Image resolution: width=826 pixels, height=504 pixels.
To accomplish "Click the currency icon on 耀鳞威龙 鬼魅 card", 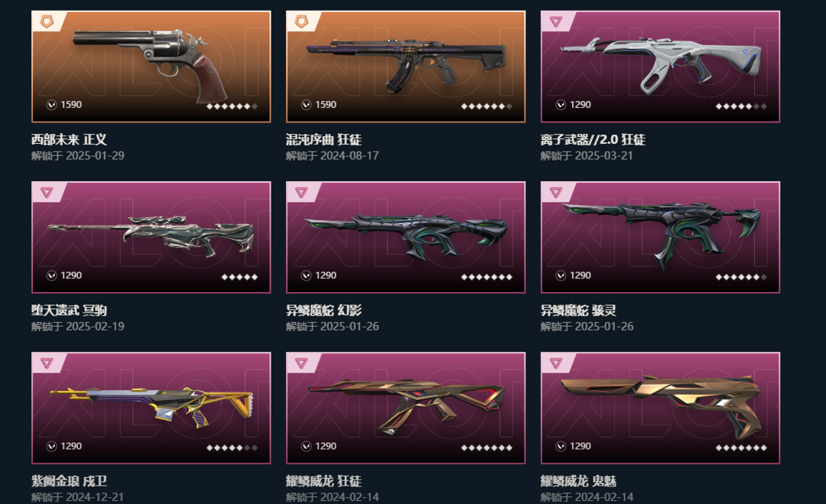I will pyautogui.click(x=561, y=446).
